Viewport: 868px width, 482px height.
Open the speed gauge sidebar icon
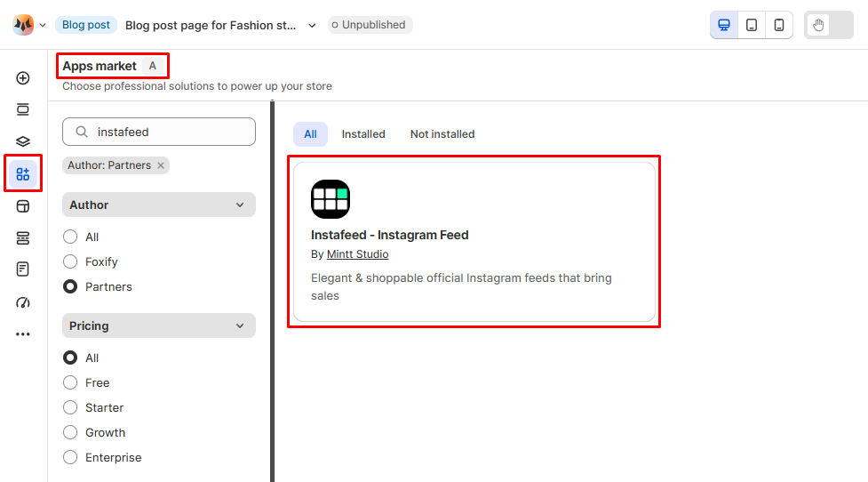coord(23,302)
